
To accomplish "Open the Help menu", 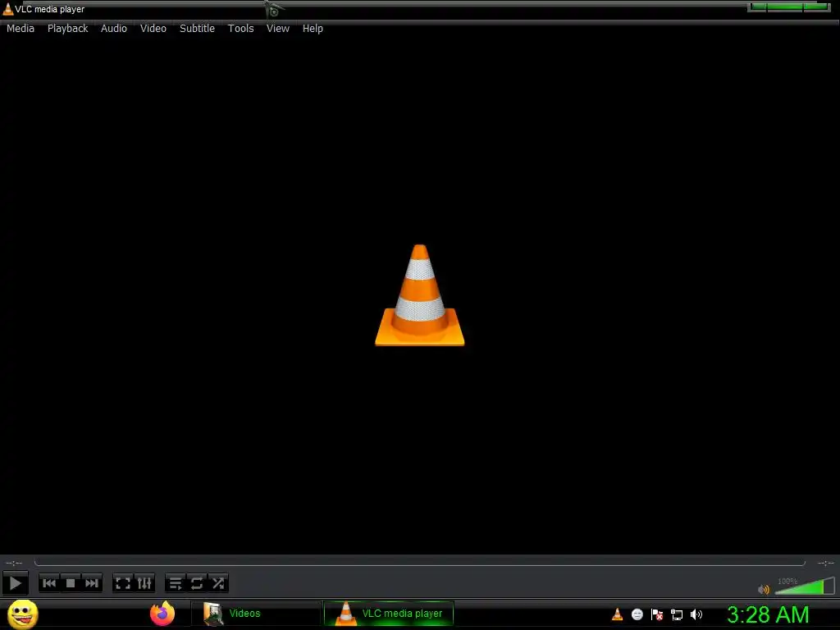I will click(313, 29).
